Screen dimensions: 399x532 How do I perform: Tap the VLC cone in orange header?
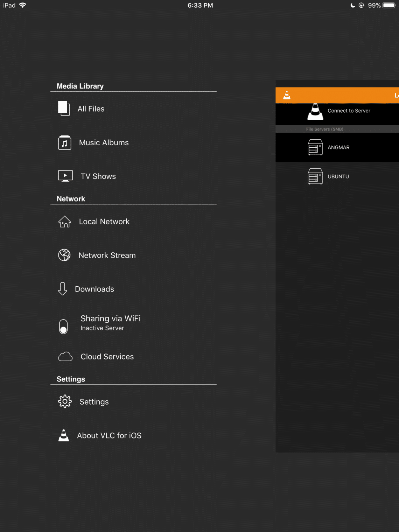(287, 95)
